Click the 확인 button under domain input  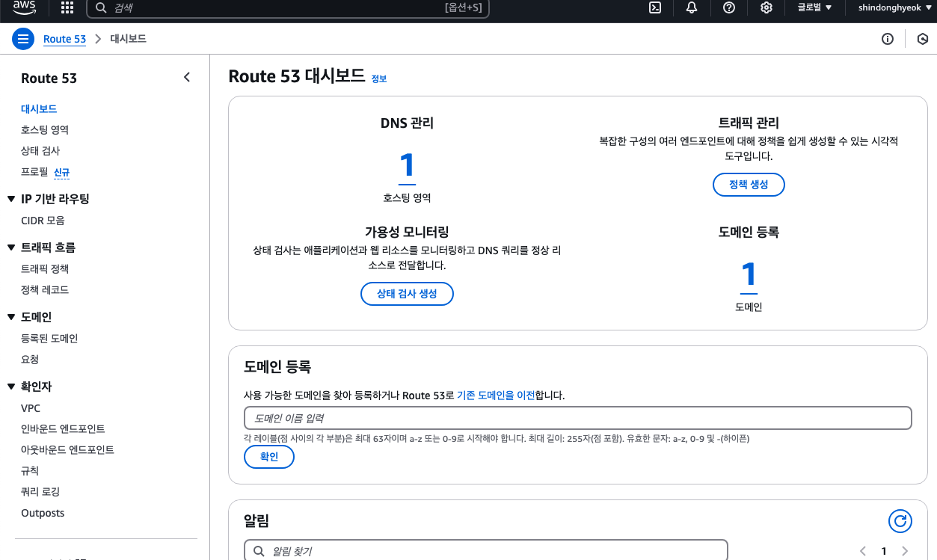pos(269,457)
